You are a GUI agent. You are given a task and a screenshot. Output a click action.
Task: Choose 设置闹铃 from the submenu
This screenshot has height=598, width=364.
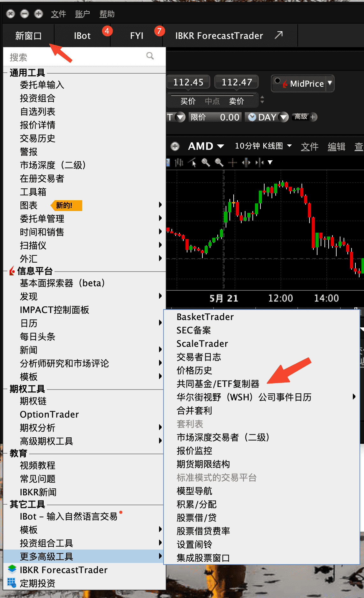point(194,544)
